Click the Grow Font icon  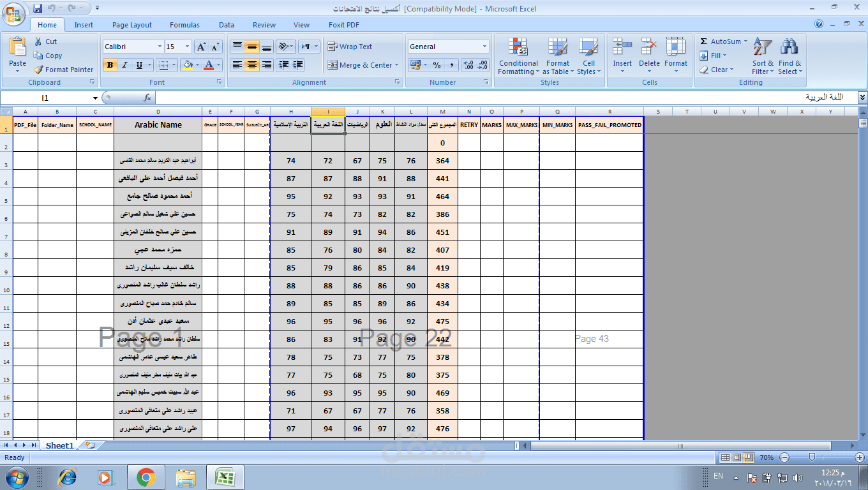pyautogui.click(x=200, y=47)
